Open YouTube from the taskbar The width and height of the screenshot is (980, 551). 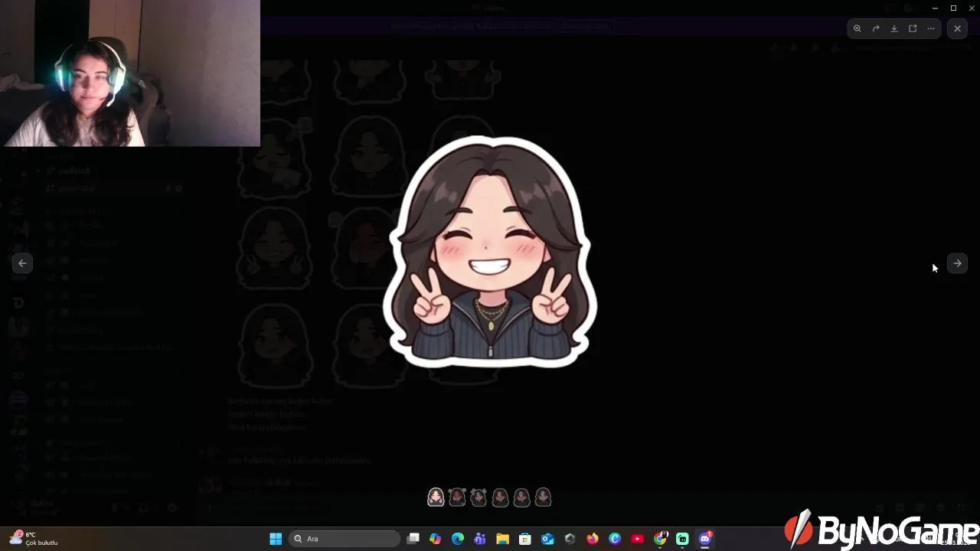click(638, 539)
